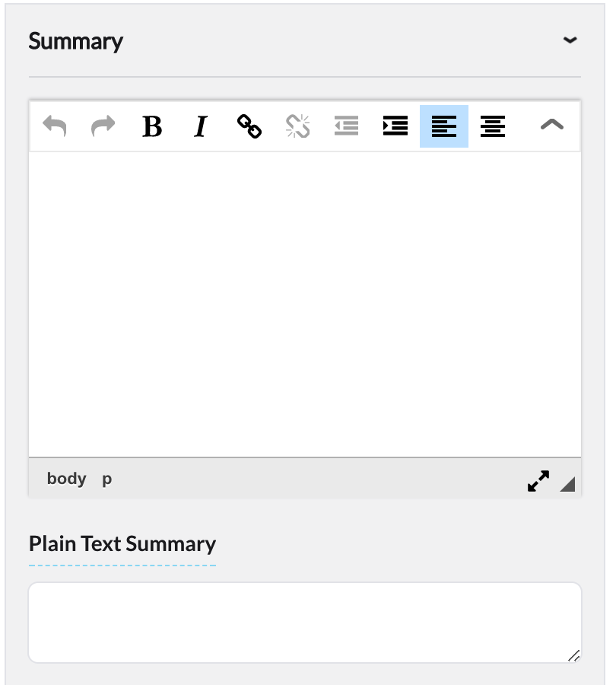Deselect the active left alignment option
Screen dimensions: 616x685
tap(443, 126)
